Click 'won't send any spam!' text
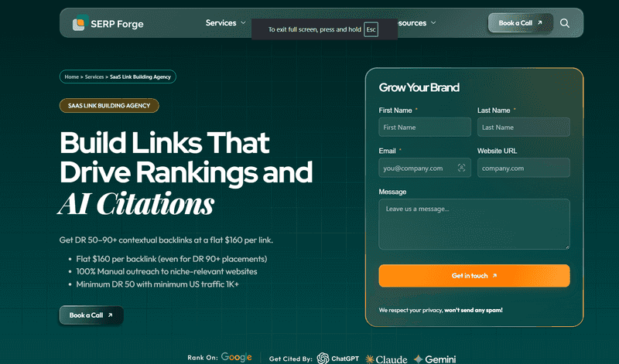619x364 pixels. point(474,310)
